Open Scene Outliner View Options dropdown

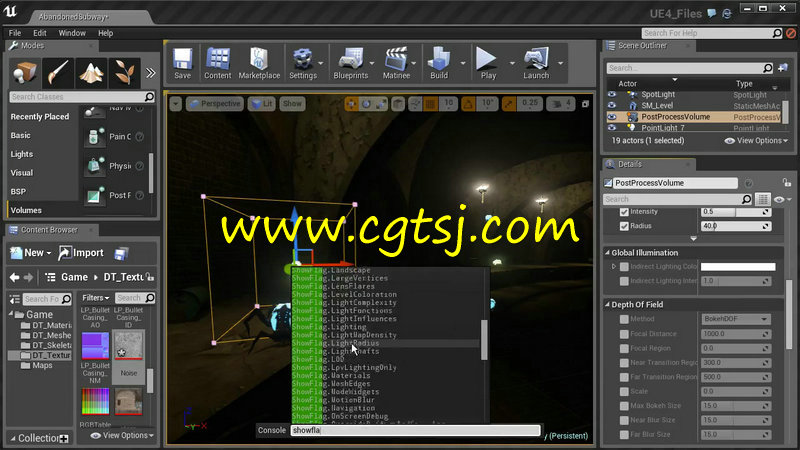point(756,140)
